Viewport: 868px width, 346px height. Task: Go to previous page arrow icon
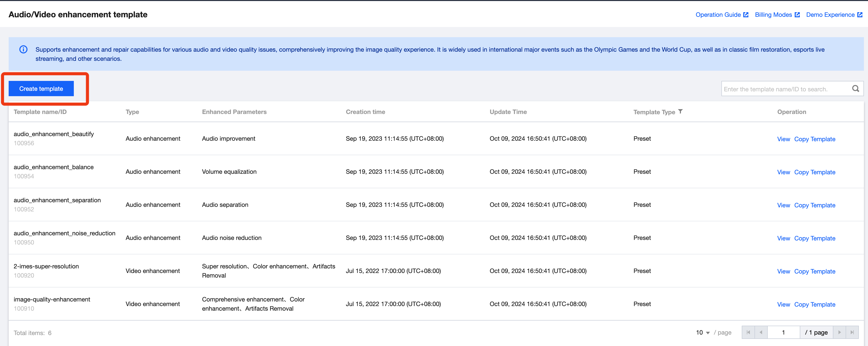(x=761, y=332)
